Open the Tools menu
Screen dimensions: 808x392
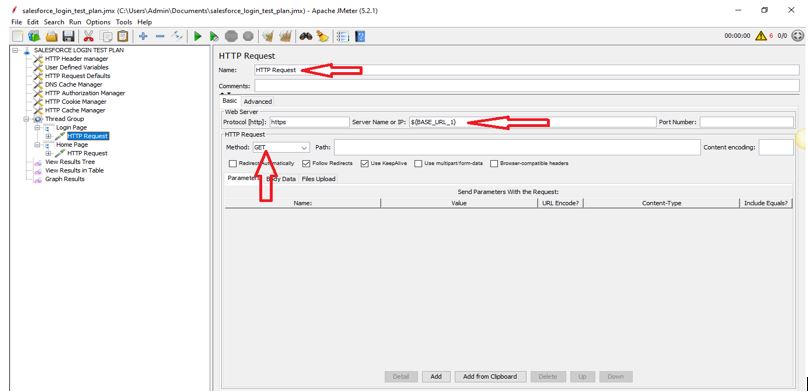click(124, 22)
